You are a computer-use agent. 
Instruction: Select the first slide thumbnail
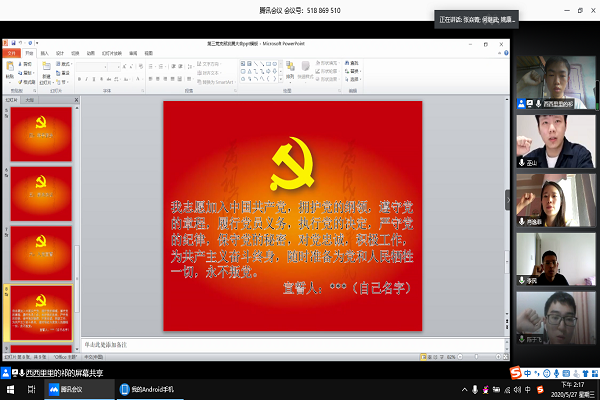[40, 130]
